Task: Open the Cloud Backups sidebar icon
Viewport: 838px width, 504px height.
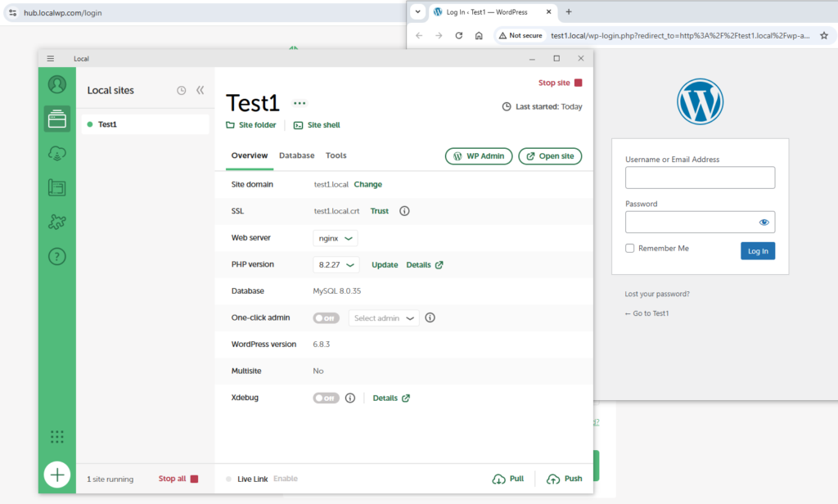Action: tap(57, 153)
